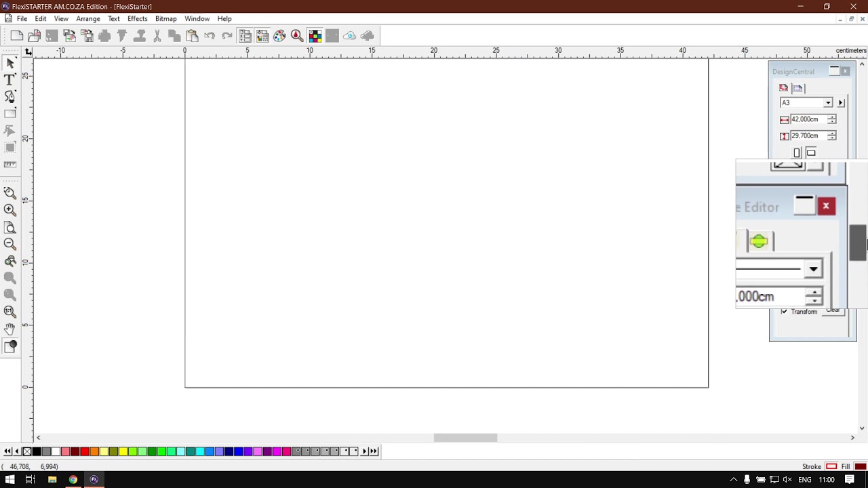Image resolution: width=868 pixels, height=488 pixels.
Task: Click the ruler origin corner button
Action: 28,52
